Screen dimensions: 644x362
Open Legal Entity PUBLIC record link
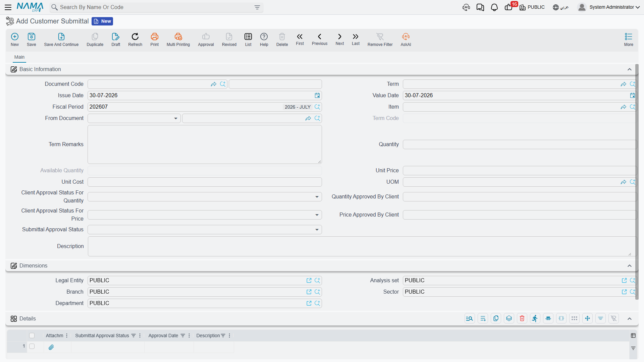tap(309, 281)
